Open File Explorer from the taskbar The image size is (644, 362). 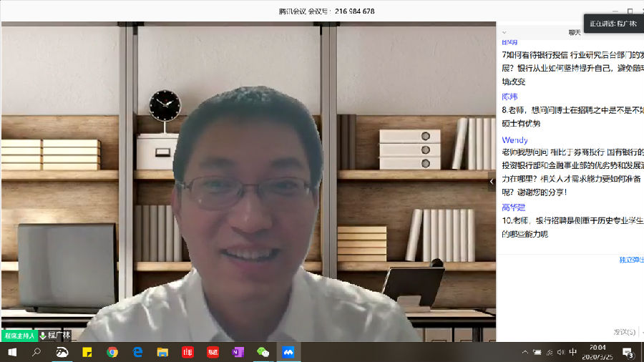(x=162, y=352)
